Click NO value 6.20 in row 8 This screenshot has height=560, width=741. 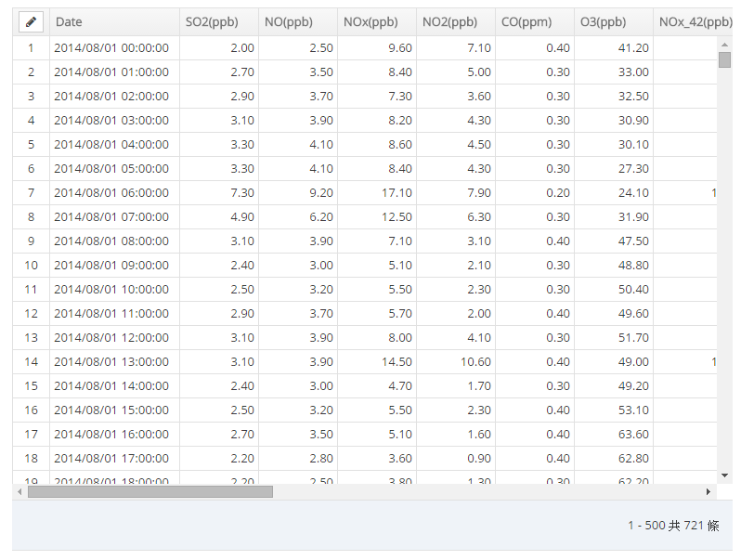pyautogui.click(x=298, y=217)
